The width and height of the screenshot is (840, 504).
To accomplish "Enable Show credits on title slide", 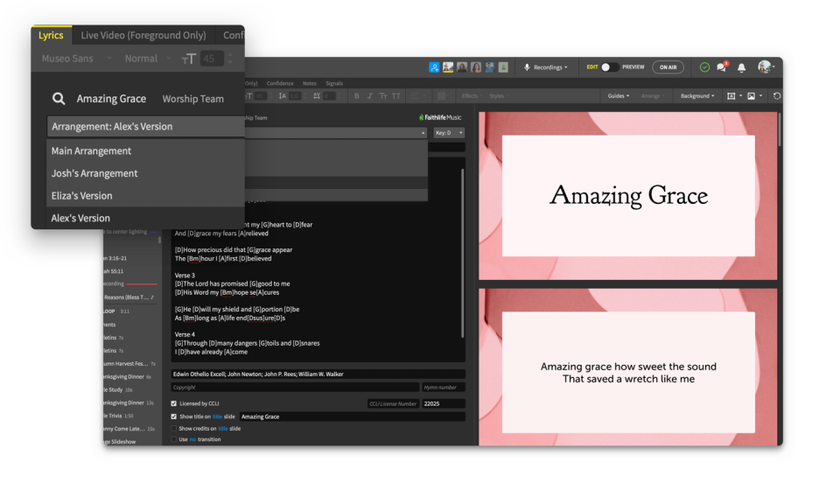I will click(x=174, y=429).
